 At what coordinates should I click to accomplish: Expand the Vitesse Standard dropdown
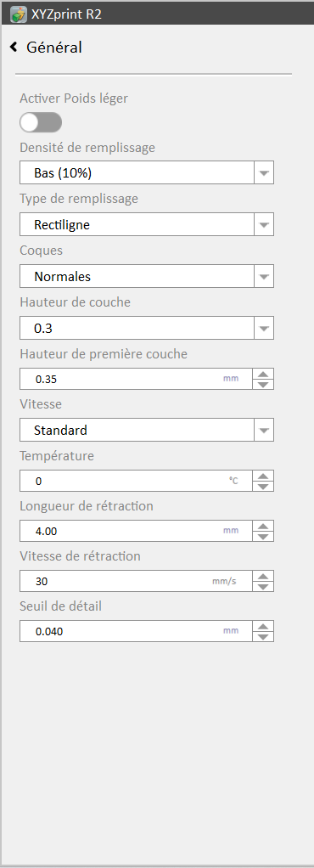(x=147, y=430)
